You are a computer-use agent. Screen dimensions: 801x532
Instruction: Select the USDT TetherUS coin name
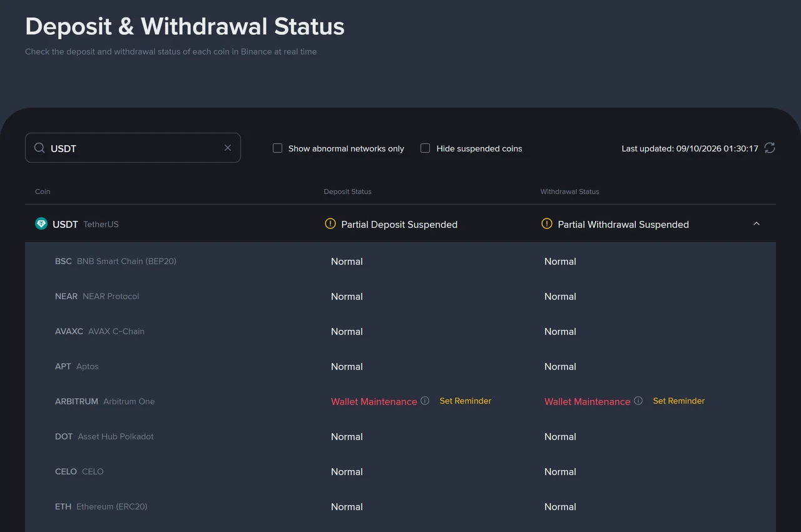click(86, 224)
